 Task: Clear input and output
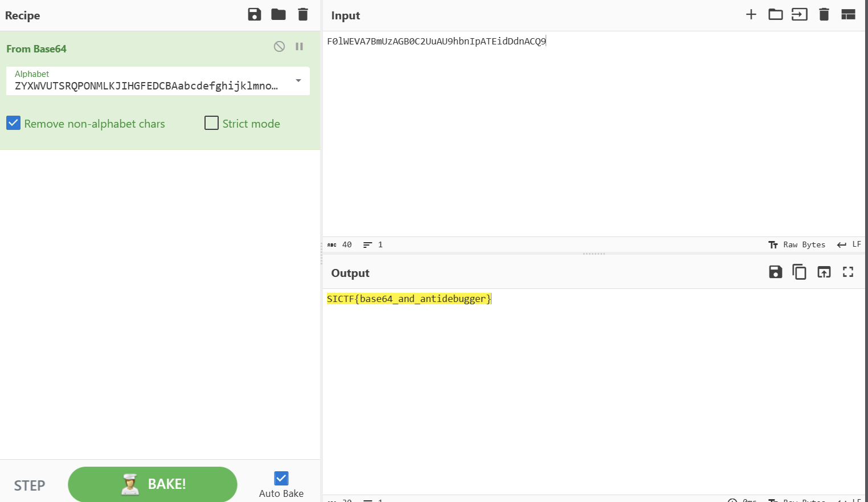824,15
